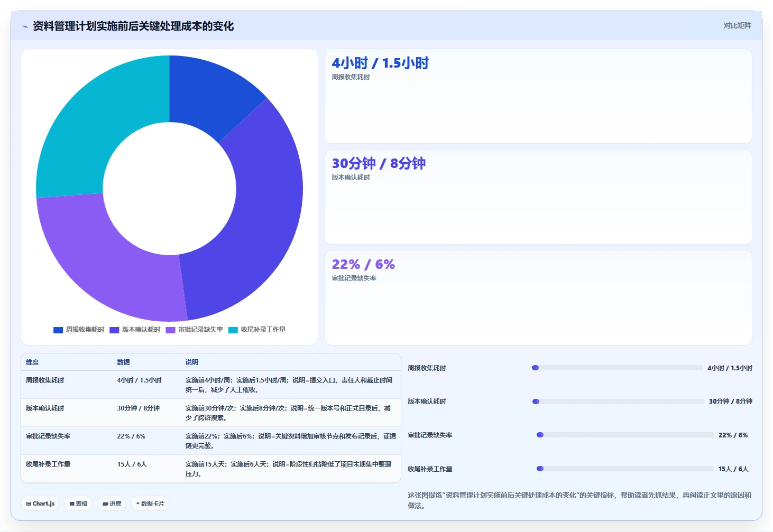Click the description starting 实施前4小时/周
The height and width of the screenshot is (532, 773).
tap(289, 385)
